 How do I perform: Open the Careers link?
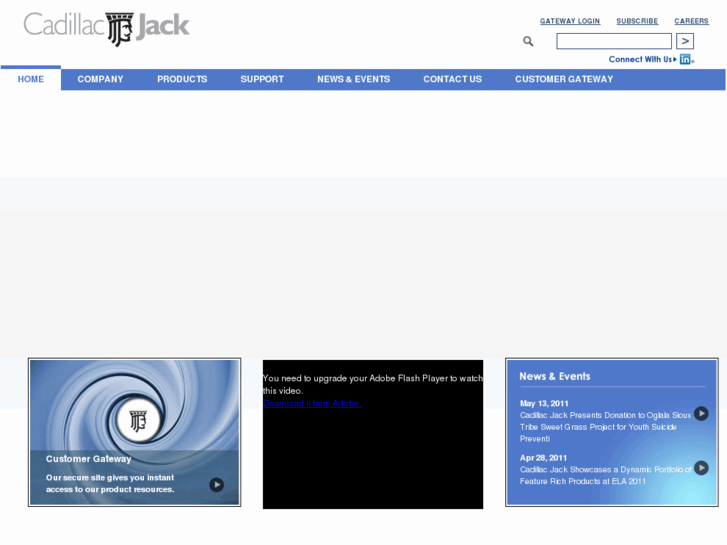click(691, 21)
